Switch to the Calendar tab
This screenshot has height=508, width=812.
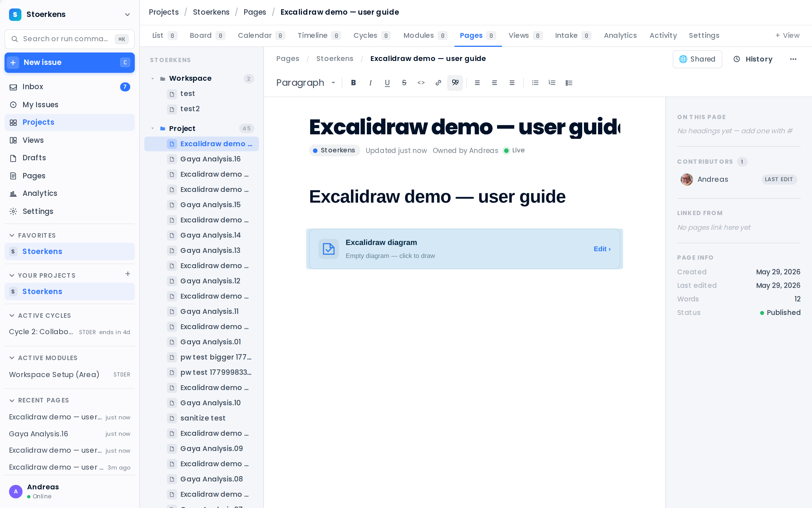pyautogui.click(x=261, y=36)
